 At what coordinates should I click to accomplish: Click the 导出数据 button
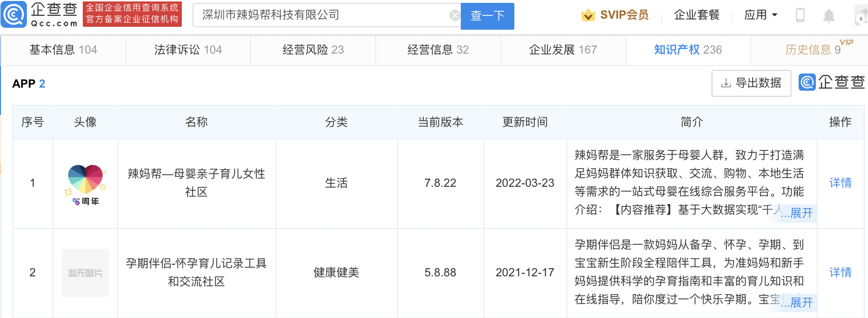click(751, 83)
